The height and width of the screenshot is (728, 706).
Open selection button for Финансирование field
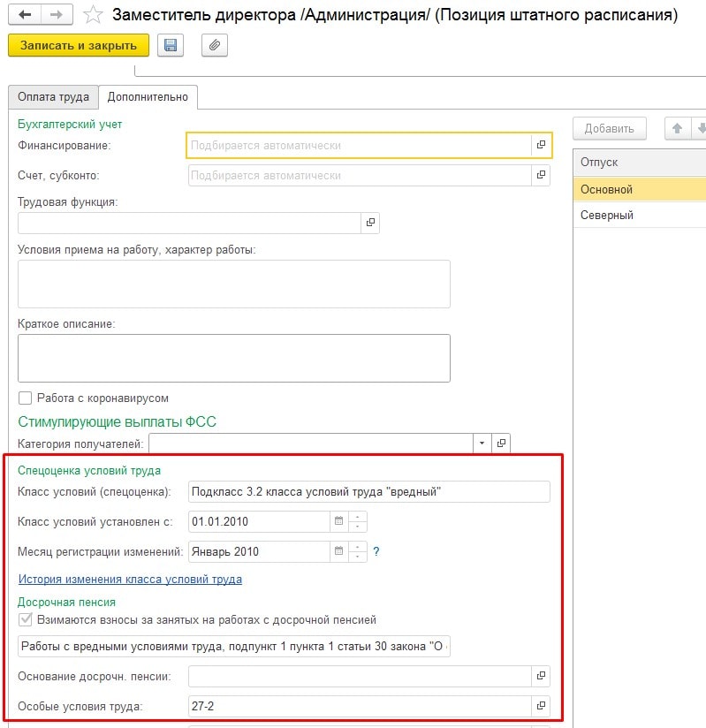click(541, 145)
